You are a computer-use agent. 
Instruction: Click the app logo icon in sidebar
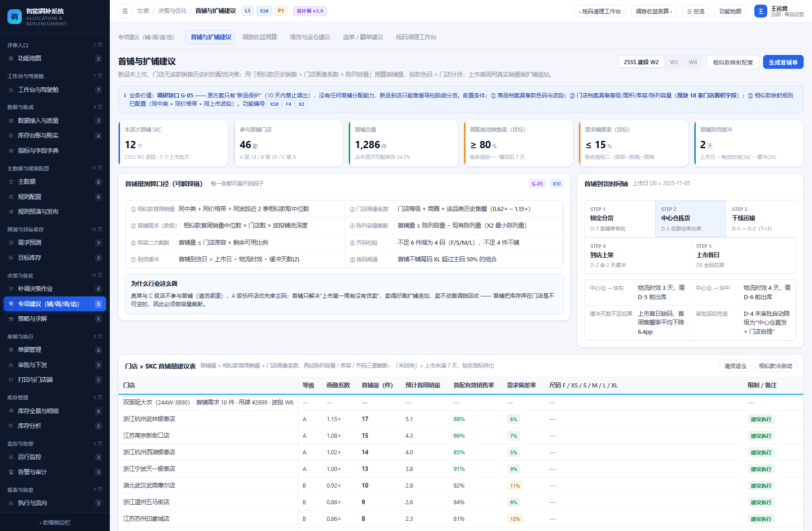(14, 17)
